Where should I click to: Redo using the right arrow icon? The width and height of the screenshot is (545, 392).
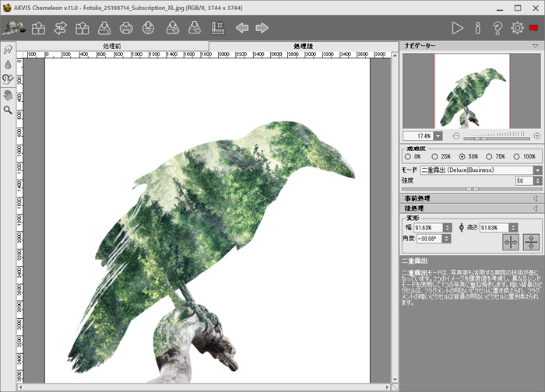(x=262, y=28)
